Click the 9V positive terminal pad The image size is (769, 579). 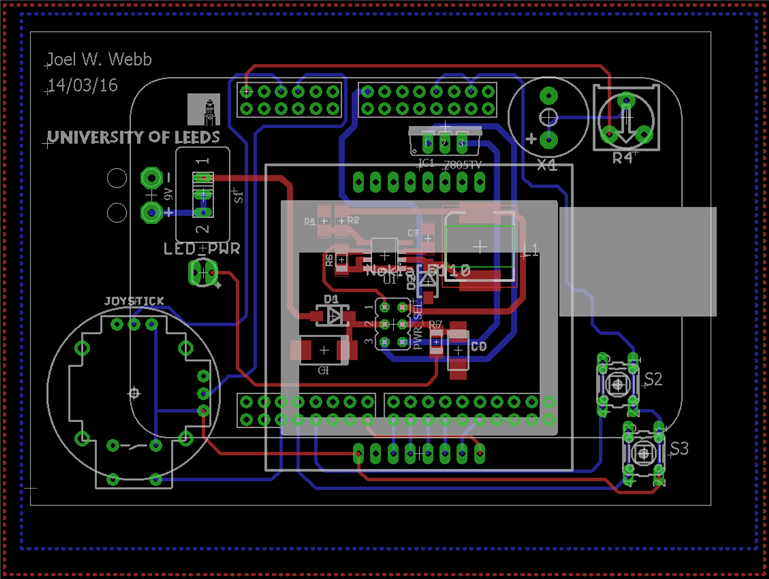point(152,212)
